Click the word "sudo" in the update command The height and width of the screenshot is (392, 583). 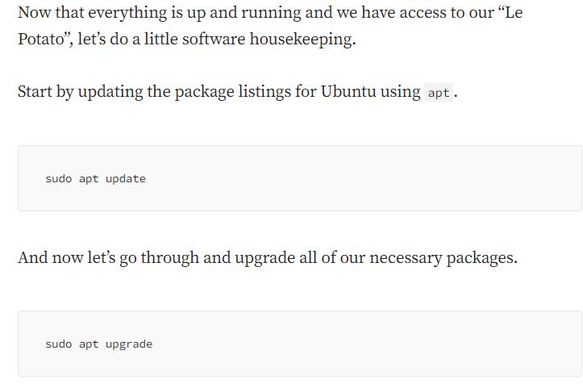pos(59,179)
